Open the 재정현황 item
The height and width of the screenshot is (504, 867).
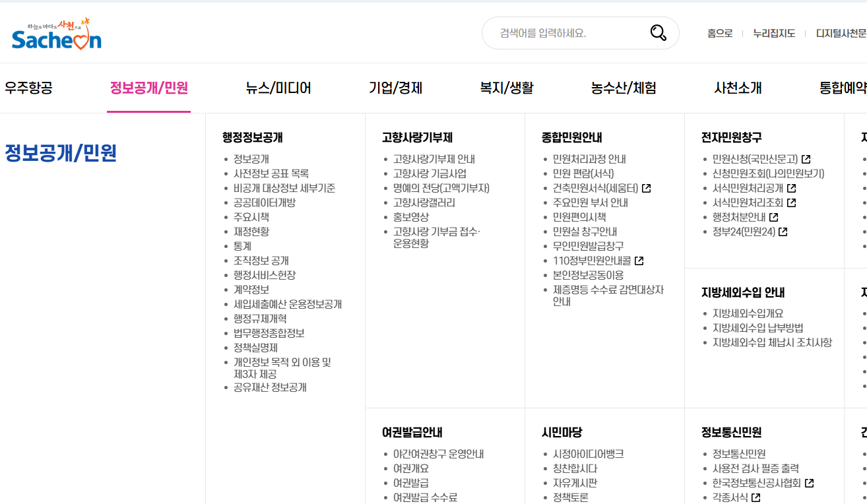[251, 232]
